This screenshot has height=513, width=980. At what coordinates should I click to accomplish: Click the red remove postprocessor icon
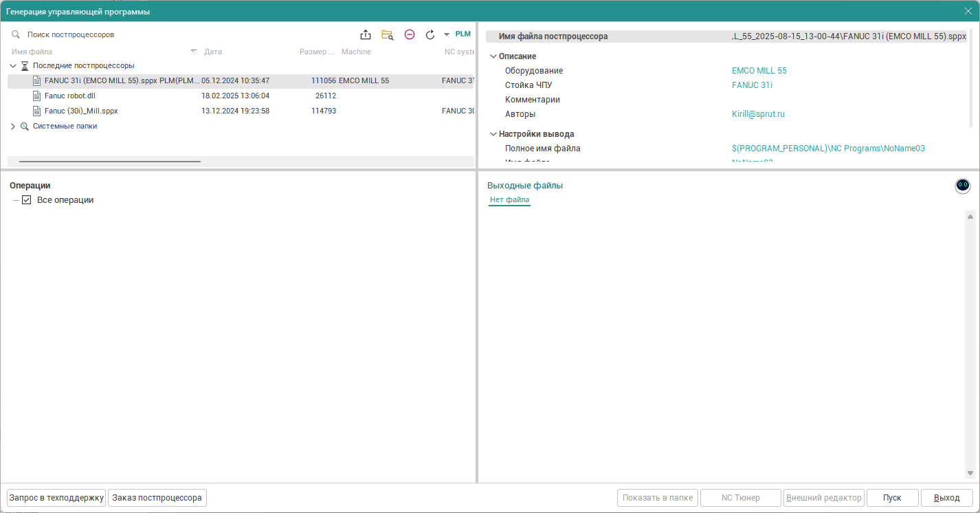point(410,34)
